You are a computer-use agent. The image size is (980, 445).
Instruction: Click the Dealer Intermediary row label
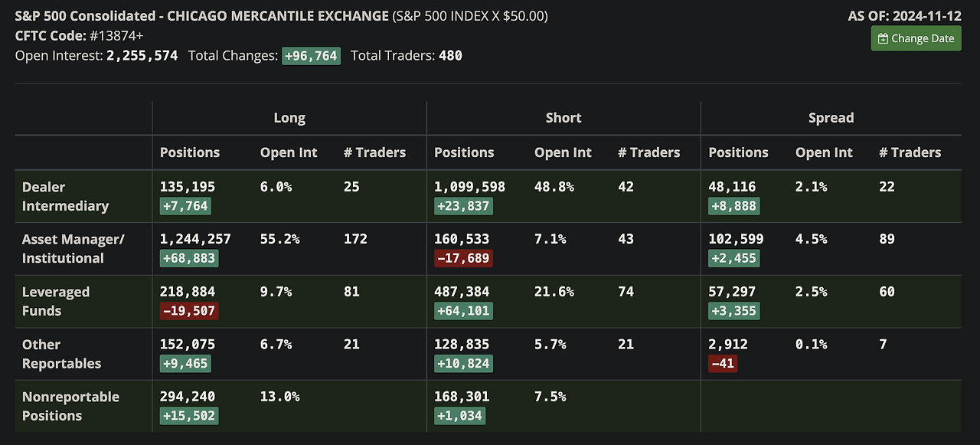pos(65,196)
